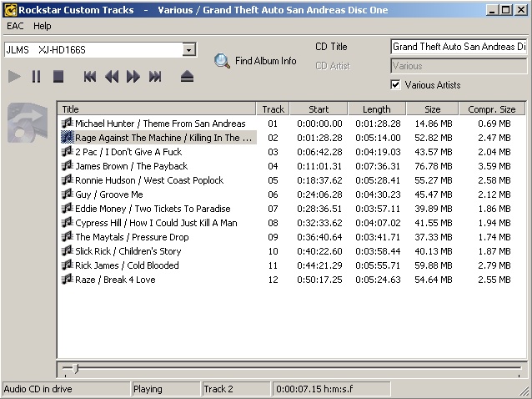Stop playback with the square button
Viewport: 532px width, 399px height.
[58, 77]
